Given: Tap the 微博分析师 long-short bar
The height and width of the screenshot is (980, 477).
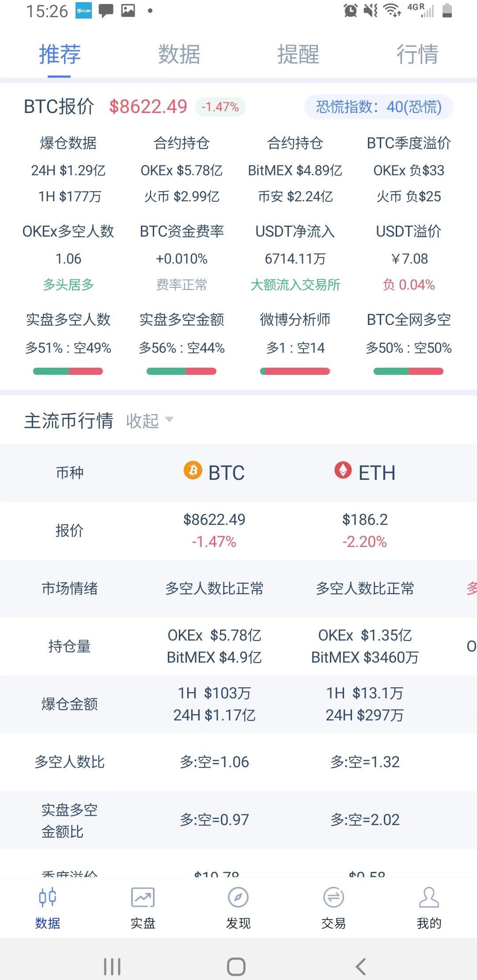Looking at the screenshot, I should (295, 371).
